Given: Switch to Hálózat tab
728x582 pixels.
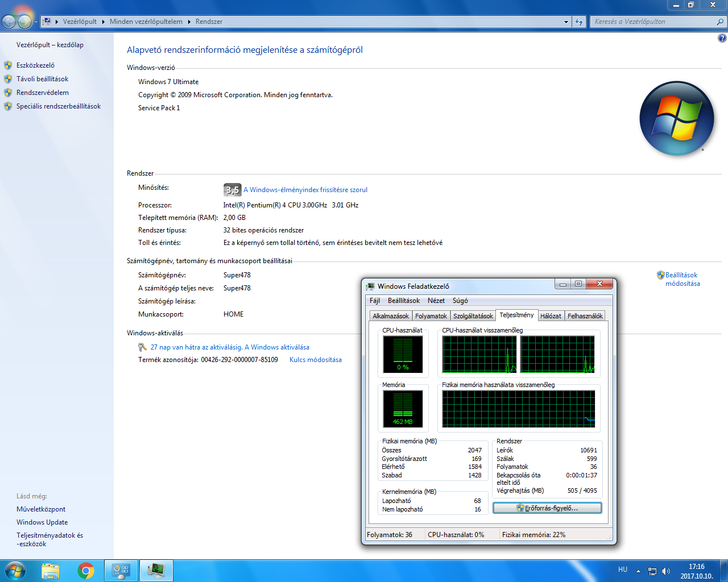Looking at the screenshot, I should pyautogui.click(x=551, y=316).
